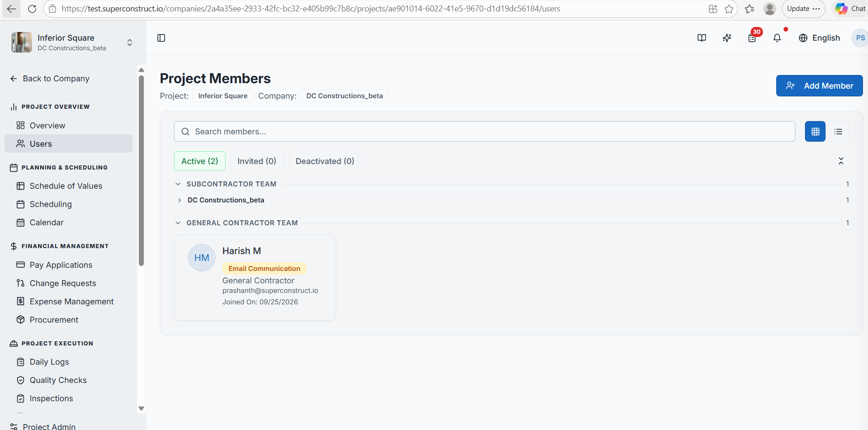Open the Calendar page
868x430 pixels.
[68, 223]
